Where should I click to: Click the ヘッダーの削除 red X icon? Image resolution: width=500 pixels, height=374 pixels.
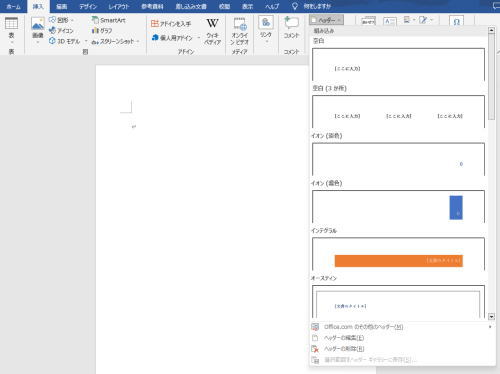pyautogui.click(x=315, y=349)
